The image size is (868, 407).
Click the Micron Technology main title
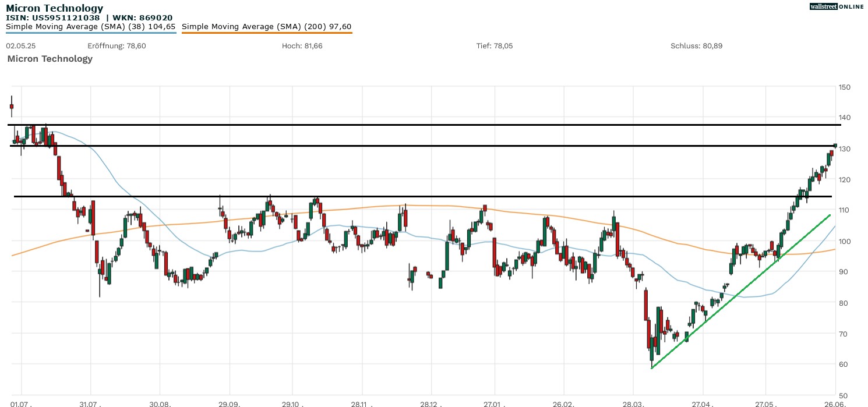54,8
